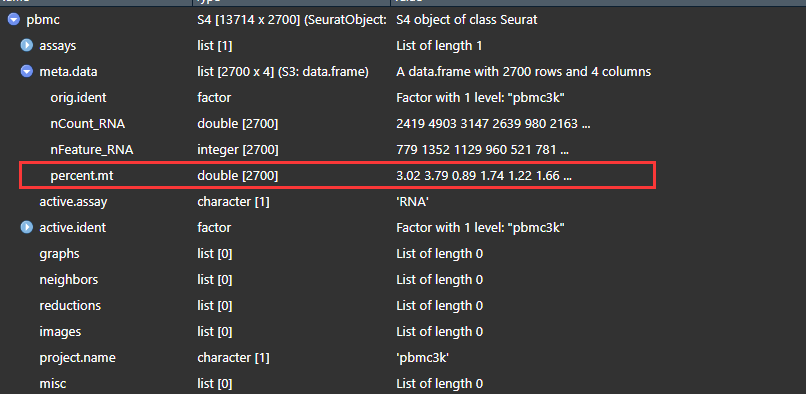Image resolution: width=806 pixels, height=394 pixels.
Task: Select the nCount_RNA row
Action: 403,124
